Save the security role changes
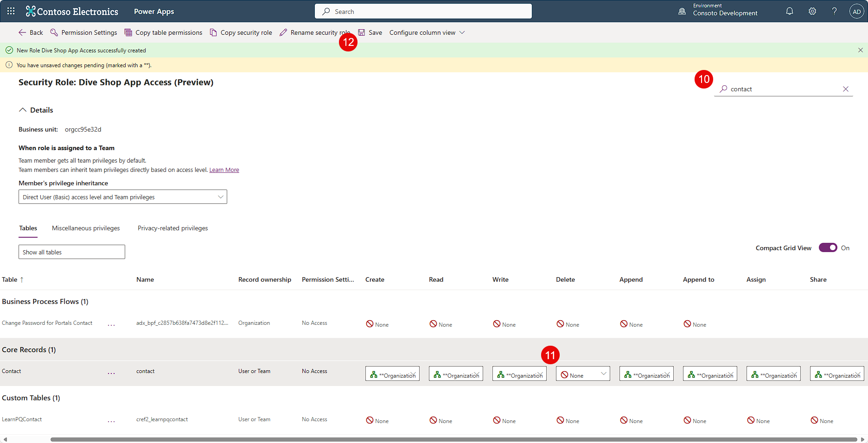 coord(370,32)
